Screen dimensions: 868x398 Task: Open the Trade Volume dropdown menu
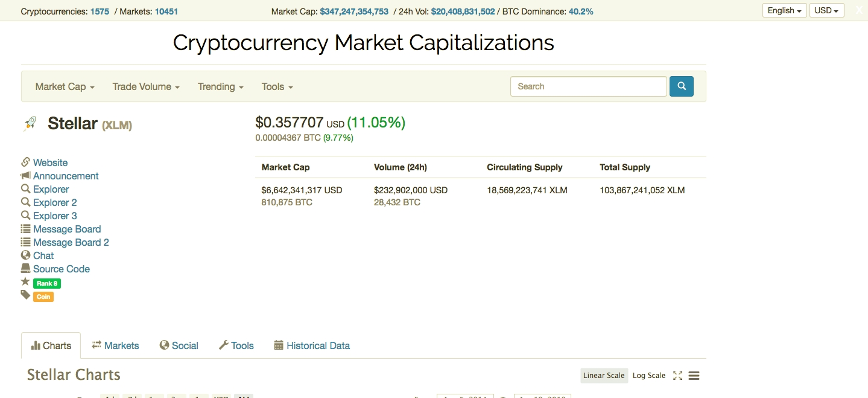coord(146,87)
